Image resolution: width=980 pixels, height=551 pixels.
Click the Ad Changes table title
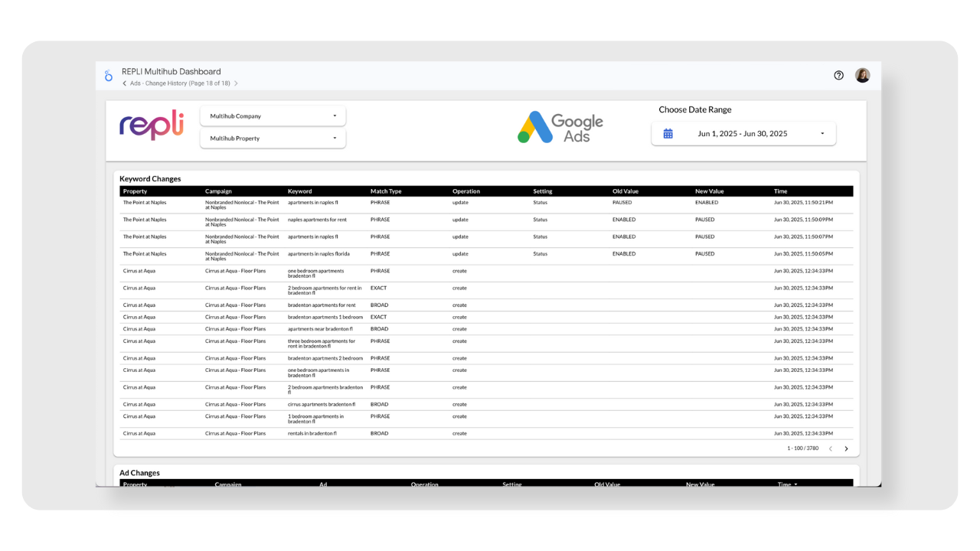pos(139,473)
